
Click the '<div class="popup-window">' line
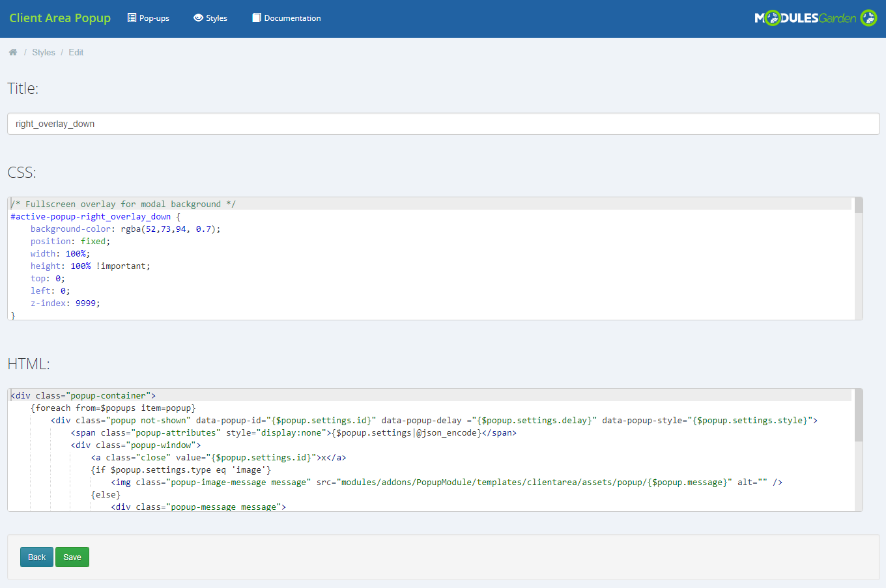(x=136, y=445)
